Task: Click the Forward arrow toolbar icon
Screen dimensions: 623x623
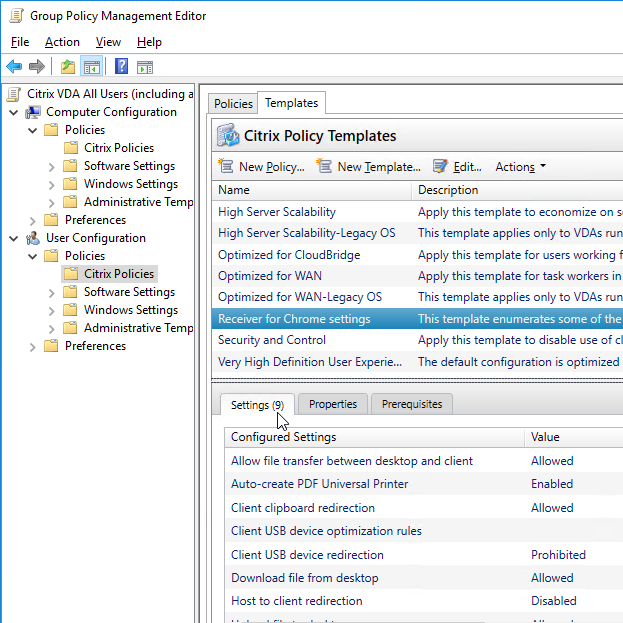Action: tap(37, 66)
